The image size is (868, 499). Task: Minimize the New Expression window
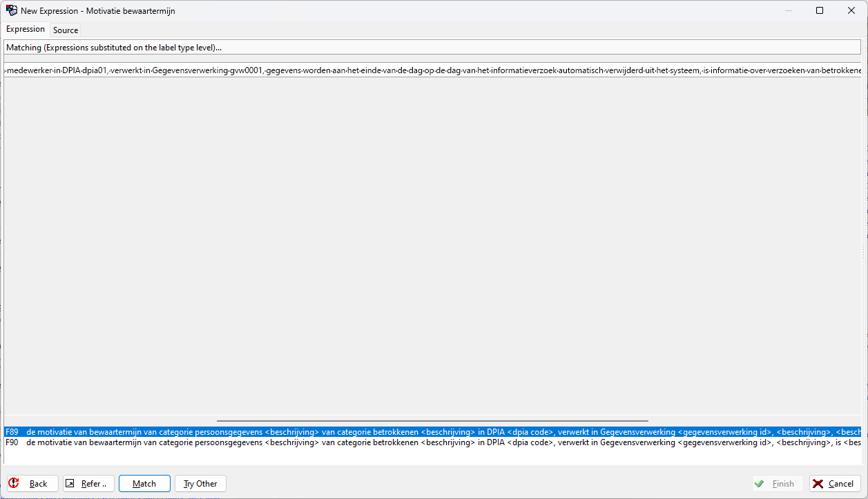(x=788, y=10)
